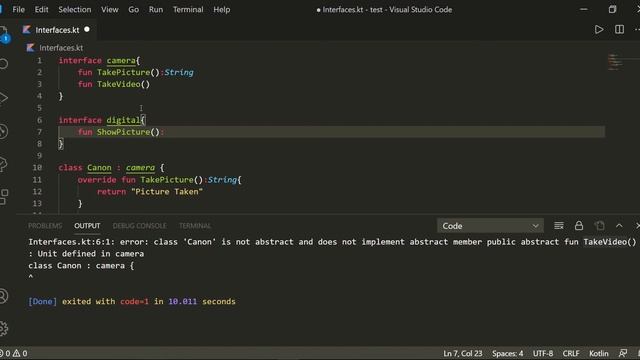Click 'code=1' in the output

coord(134,302)
